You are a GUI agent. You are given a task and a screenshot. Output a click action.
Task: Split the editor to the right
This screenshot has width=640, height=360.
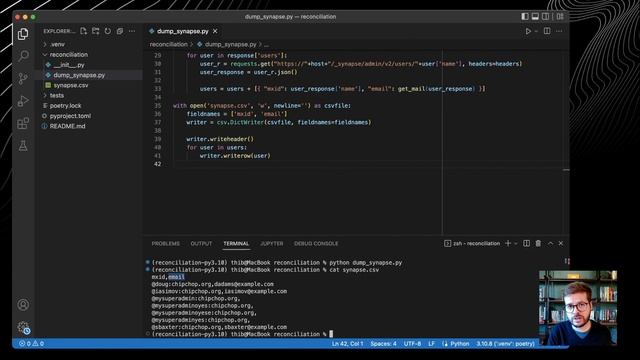pyautogui.click(x=547, y=31)
